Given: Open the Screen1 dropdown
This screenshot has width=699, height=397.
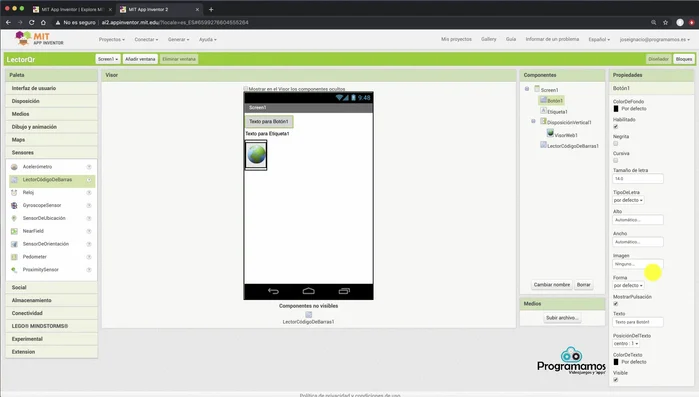Looking at the screenshot, I should point(108,59).
